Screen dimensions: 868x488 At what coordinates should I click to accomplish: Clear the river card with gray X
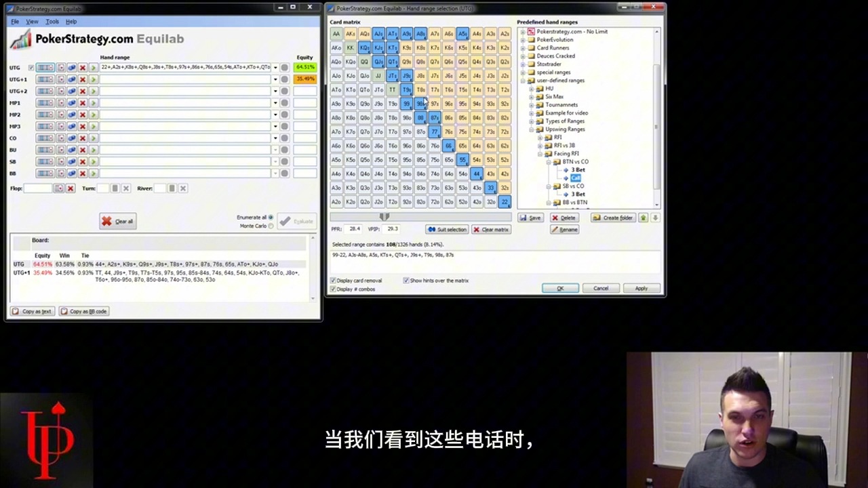183,188
